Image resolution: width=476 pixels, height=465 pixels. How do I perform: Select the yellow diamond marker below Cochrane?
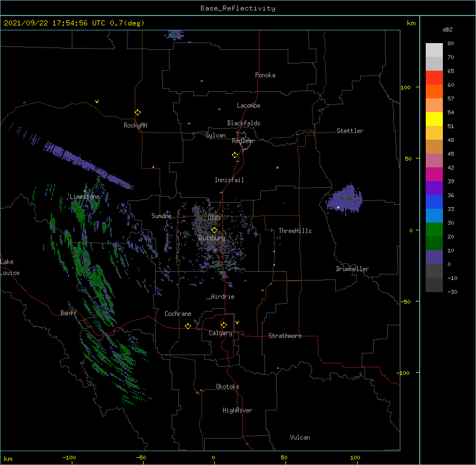[188, 326]
